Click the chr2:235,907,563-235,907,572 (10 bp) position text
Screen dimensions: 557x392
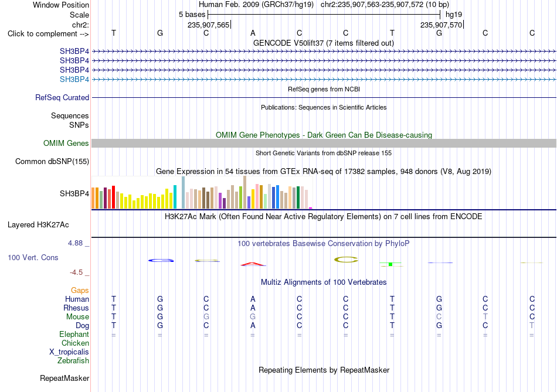[x=385, y=5]
